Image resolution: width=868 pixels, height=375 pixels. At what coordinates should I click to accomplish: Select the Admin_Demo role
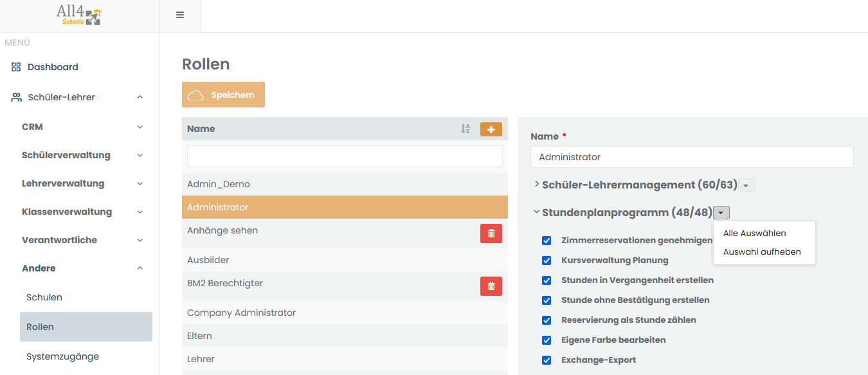345,184
